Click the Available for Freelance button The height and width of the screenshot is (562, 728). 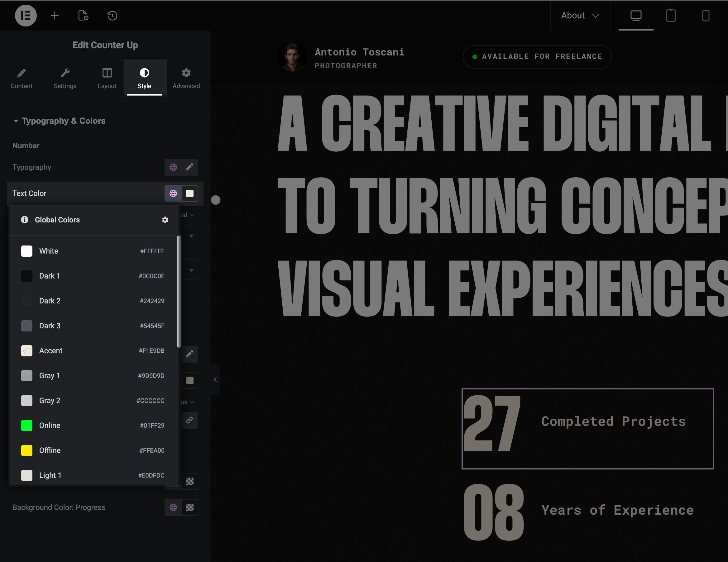click(537, 57)
